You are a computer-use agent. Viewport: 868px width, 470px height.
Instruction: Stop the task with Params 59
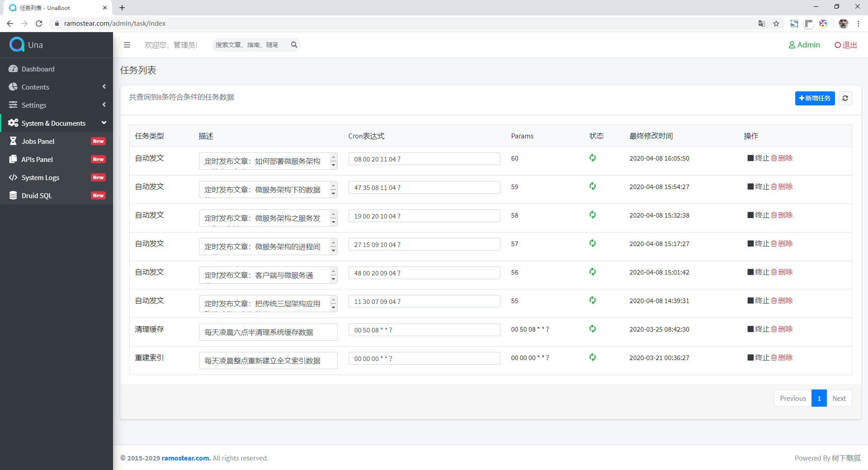(758, 186)
